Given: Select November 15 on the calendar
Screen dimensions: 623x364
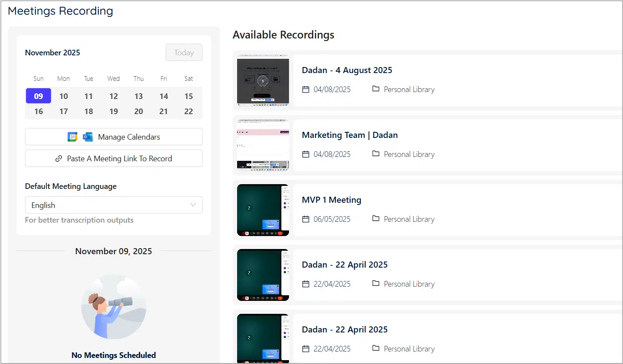Looking at the screenshot, I should click(x=189, y=96).
